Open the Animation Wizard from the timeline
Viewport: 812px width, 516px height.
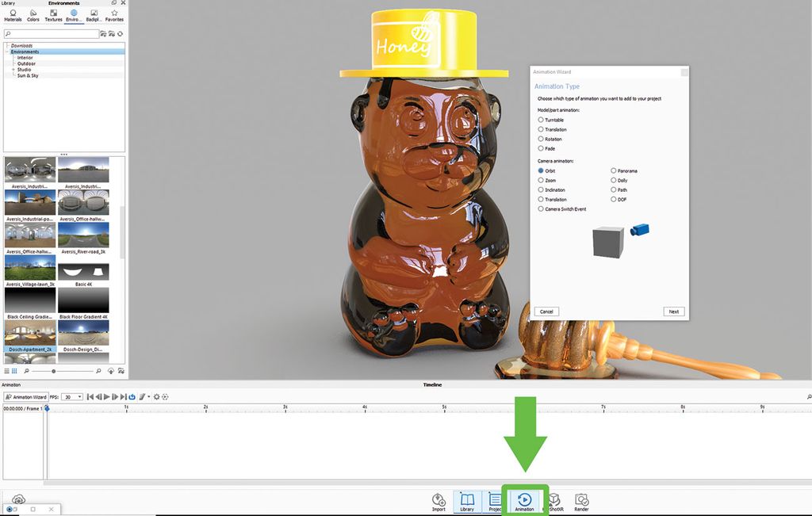[26, 397]
